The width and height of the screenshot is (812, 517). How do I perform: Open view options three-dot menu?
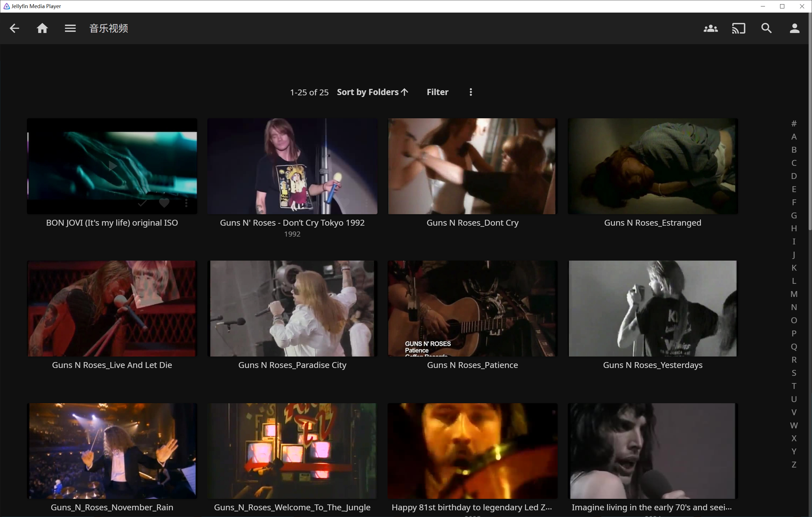pyautogui.click(x=471, y=92)
